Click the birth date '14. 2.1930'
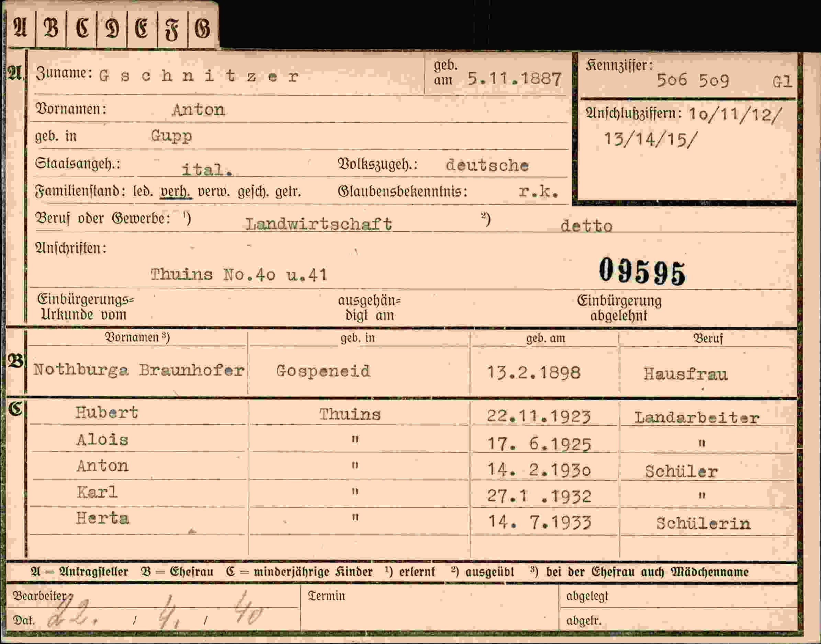 (x=539, y=470)
